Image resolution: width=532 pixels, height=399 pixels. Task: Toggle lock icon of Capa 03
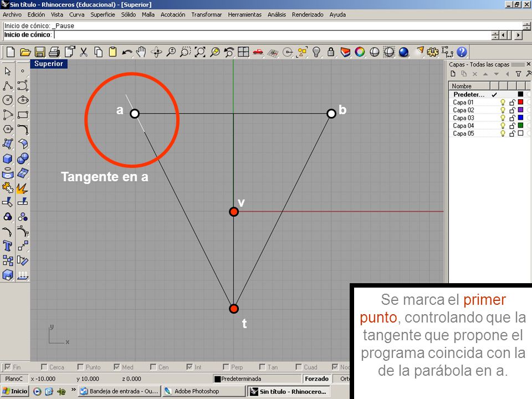[512, 117]
